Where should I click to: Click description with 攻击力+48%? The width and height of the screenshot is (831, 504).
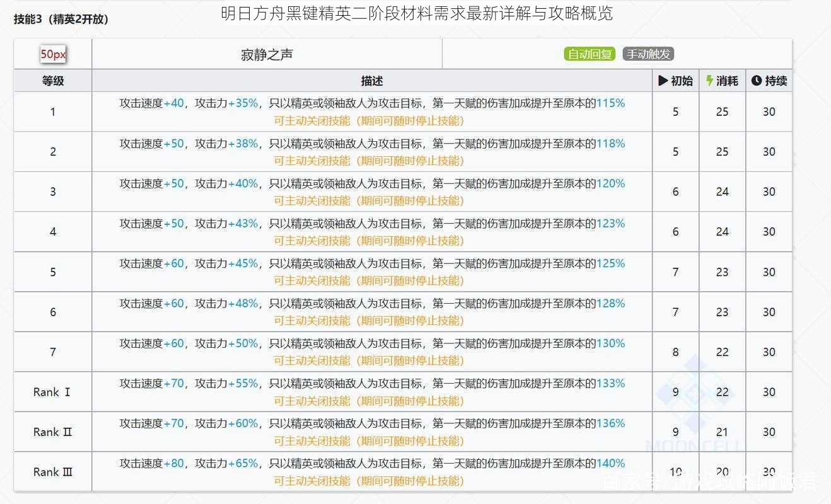tap(372, 304)
